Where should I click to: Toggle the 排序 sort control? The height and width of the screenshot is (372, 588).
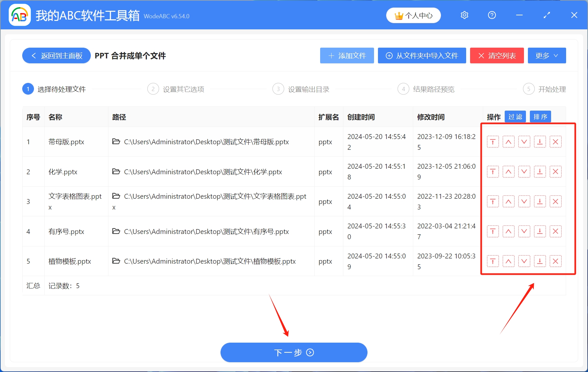(x=540, y=116)
